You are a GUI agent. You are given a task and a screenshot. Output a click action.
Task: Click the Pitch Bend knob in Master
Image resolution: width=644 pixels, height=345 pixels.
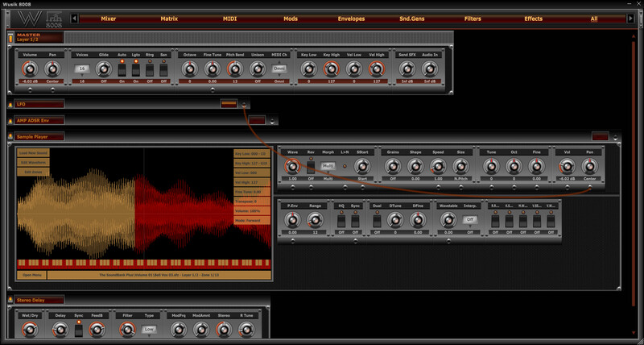[234, 71]
